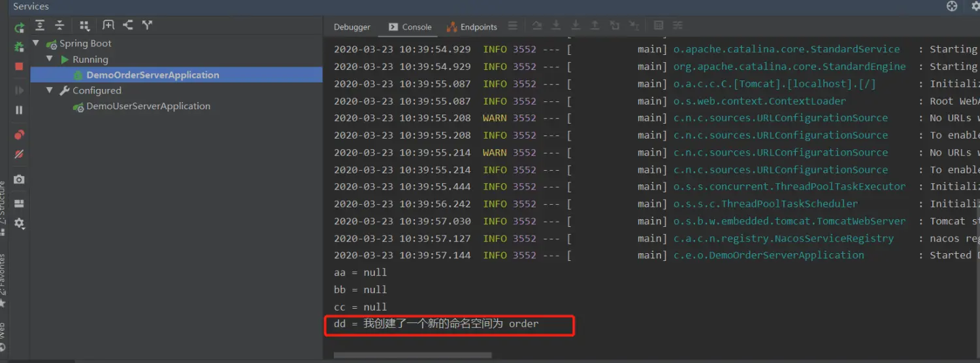Take a thread dump with camera icon

pos(19,179)
